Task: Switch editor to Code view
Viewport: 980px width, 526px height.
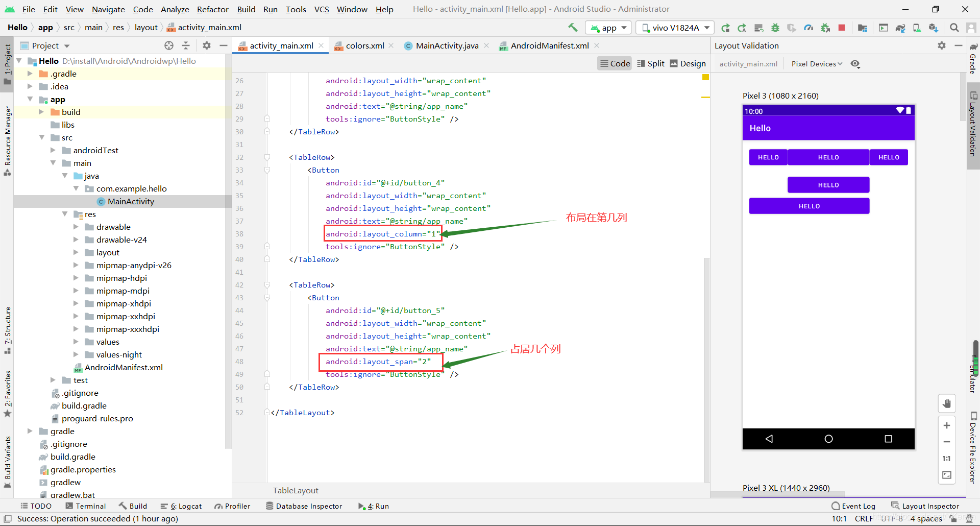Action: 615,63
